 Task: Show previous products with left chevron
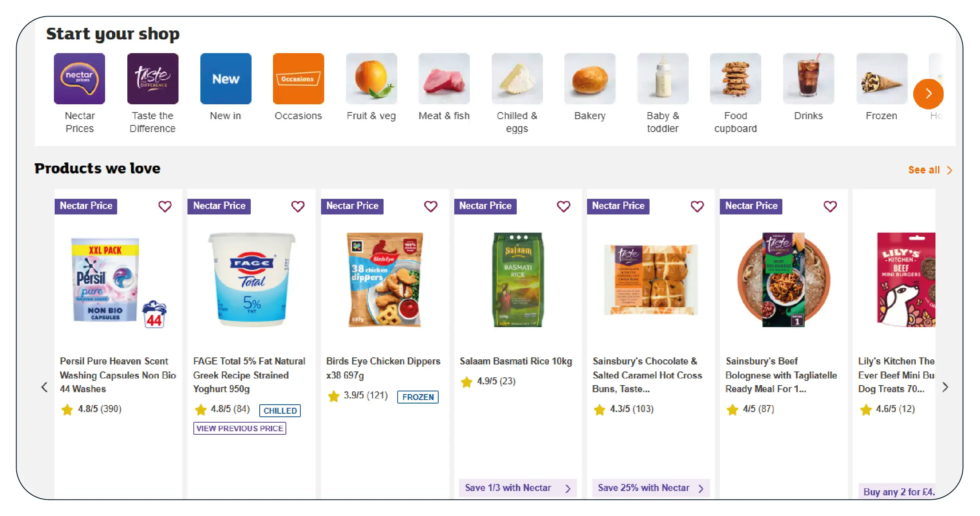coord(45,387)
